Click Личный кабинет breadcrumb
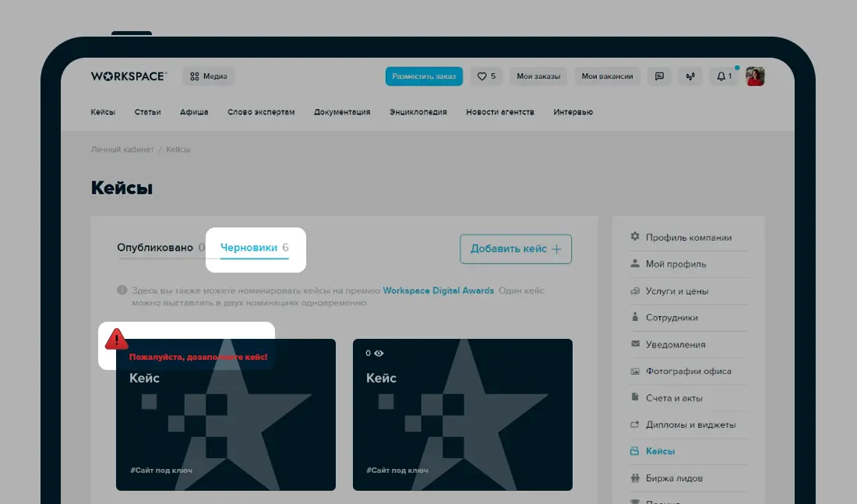The height and width of the screenshot is (504, 857). (122, 150)
